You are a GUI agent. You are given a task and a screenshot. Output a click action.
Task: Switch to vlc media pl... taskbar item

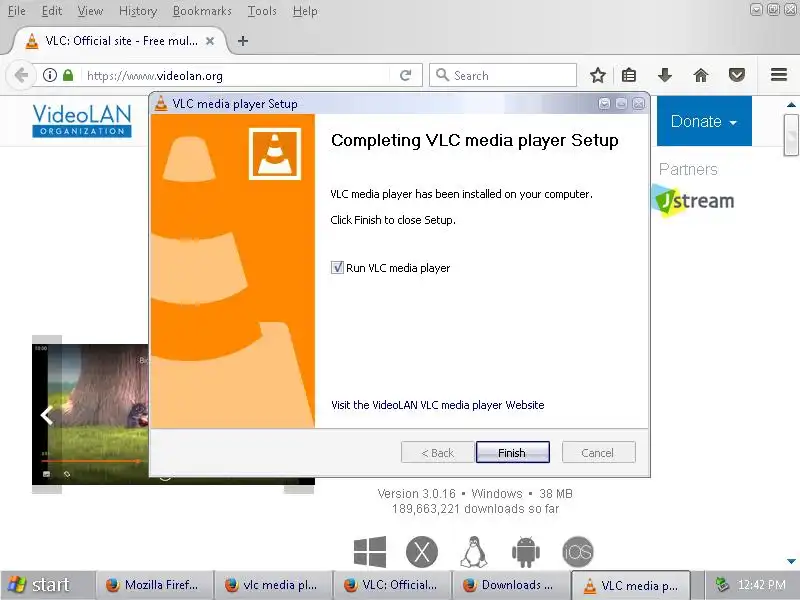pos(272,585)
